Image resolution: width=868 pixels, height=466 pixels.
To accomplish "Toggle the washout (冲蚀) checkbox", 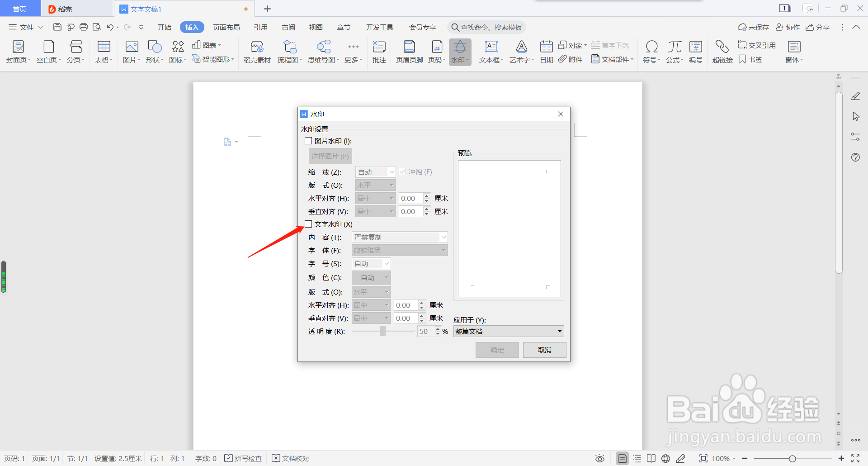I will [402, 172].
